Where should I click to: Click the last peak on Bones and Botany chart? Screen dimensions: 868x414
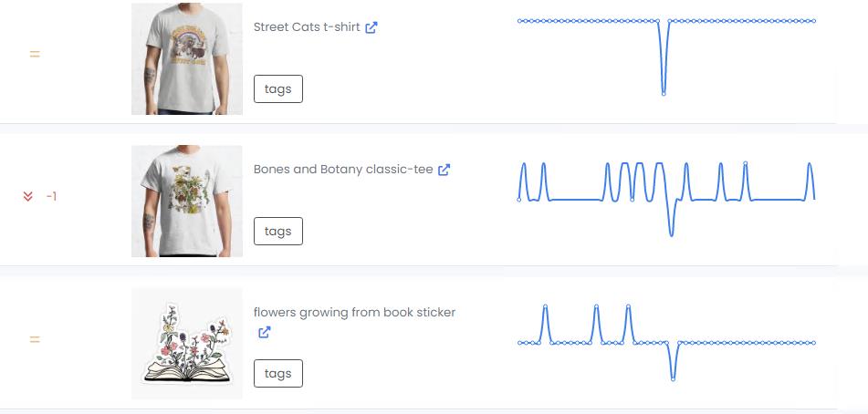809,165
